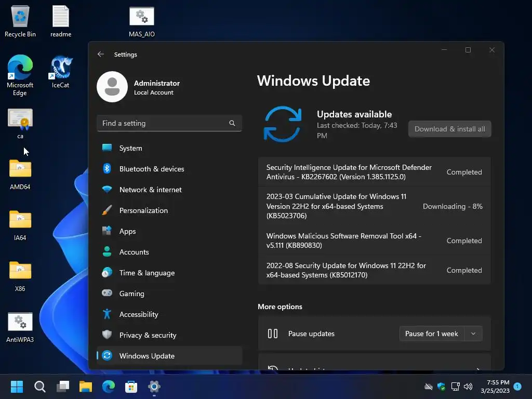
Task: Open the IA64 folder on desktop
Action: [20, 225]
